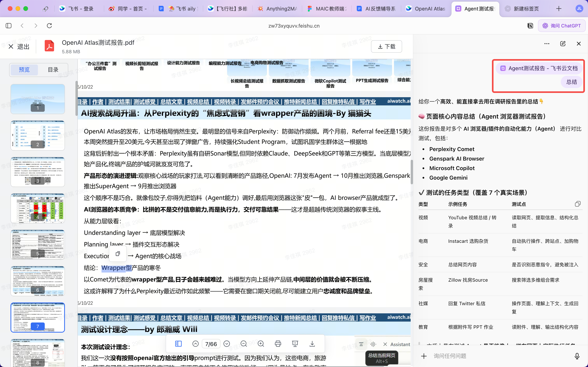Go to previous PDF page arrow

click(195, 344)
